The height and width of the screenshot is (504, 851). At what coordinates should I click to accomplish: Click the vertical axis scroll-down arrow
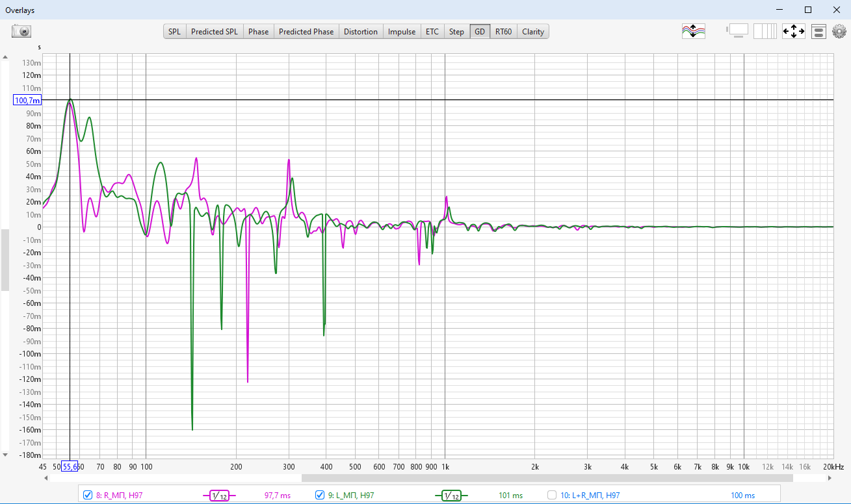[x=5, y=455]
